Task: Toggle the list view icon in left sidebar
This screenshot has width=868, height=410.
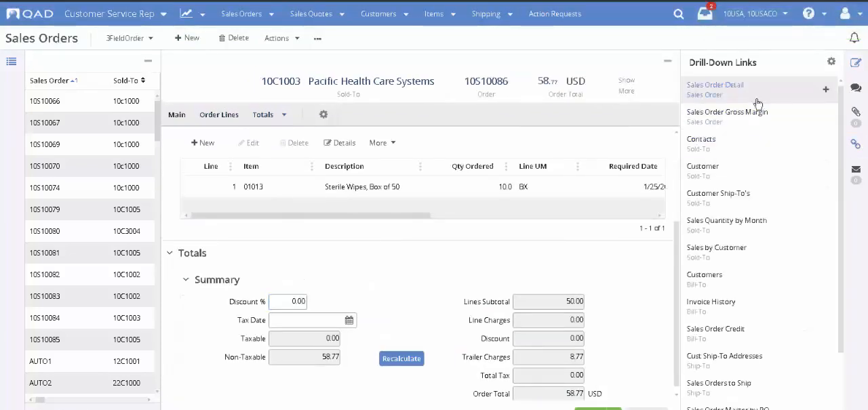Action: coord(11,62)
